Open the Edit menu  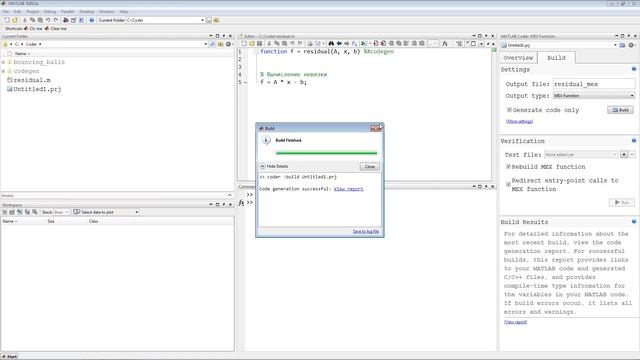click(x=18, y=11)
